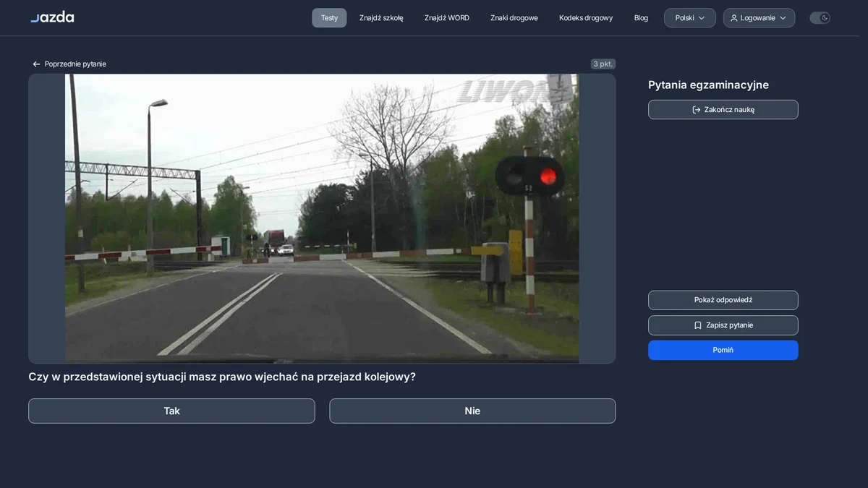The image size is (868, 488).
Task: Open the Testy tab
Action: (x=329, y=18)
